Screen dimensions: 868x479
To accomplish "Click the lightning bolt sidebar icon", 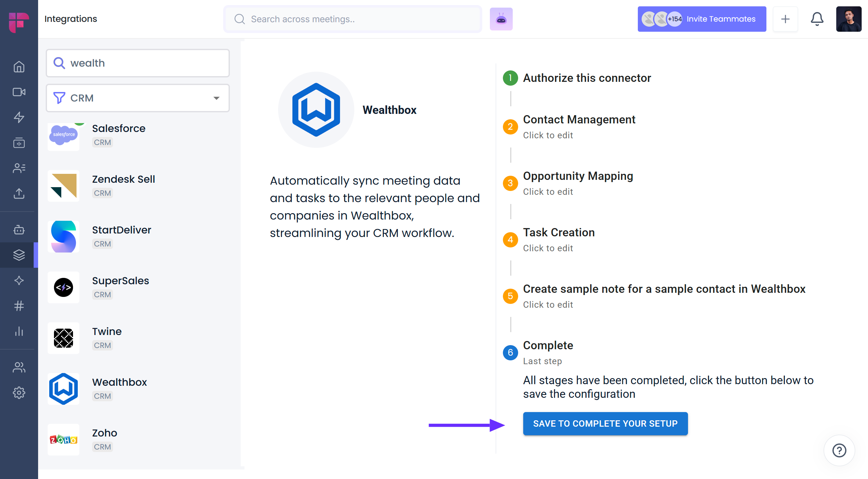I will click(19, 117).
